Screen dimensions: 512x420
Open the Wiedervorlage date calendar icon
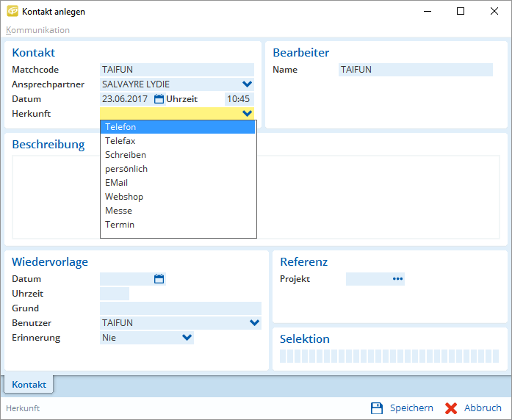[159, 279]
